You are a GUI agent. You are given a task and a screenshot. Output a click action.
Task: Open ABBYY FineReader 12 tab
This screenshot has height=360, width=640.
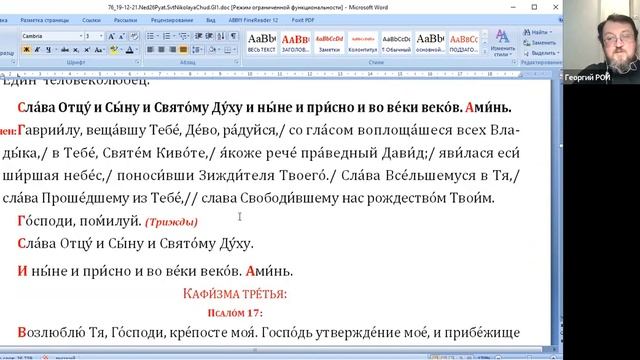click(253, 20)
